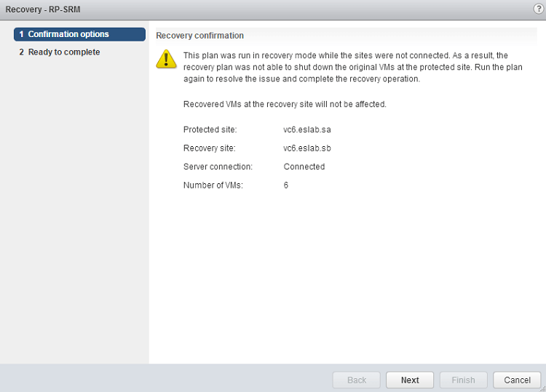
Task: Click the Recovery site label
Action: coord(210,148)
